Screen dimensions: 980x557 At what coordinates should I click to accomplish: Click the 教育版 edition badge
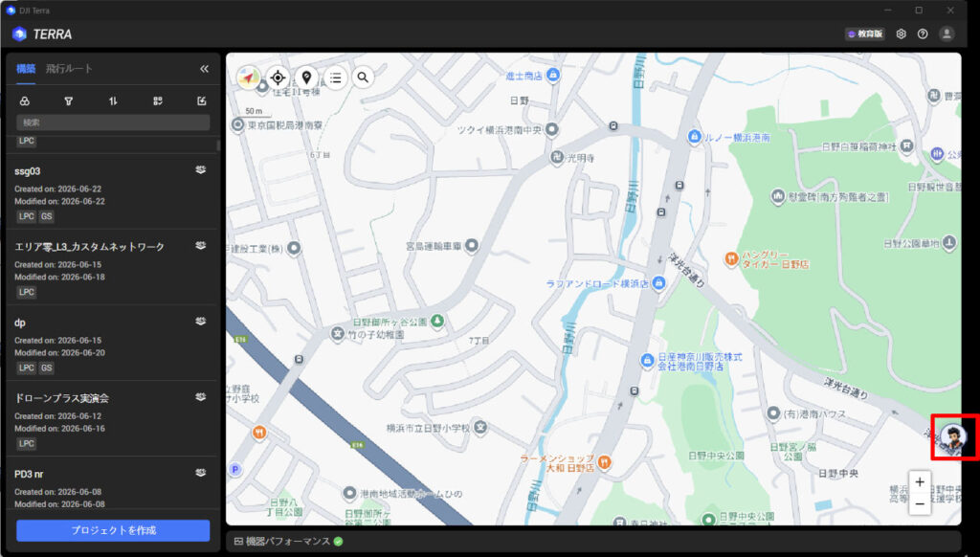click(x=865, y=33)
